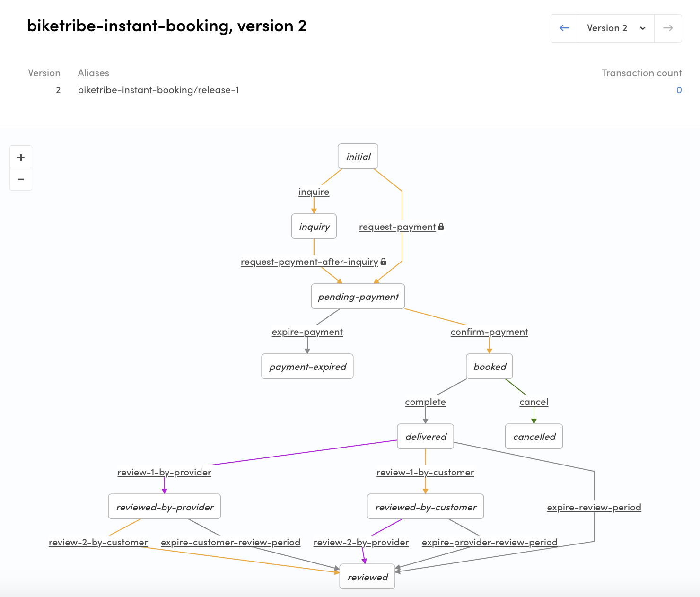
Task: Click lock icon beside request-payment
Action: click(x=441, y=227)
